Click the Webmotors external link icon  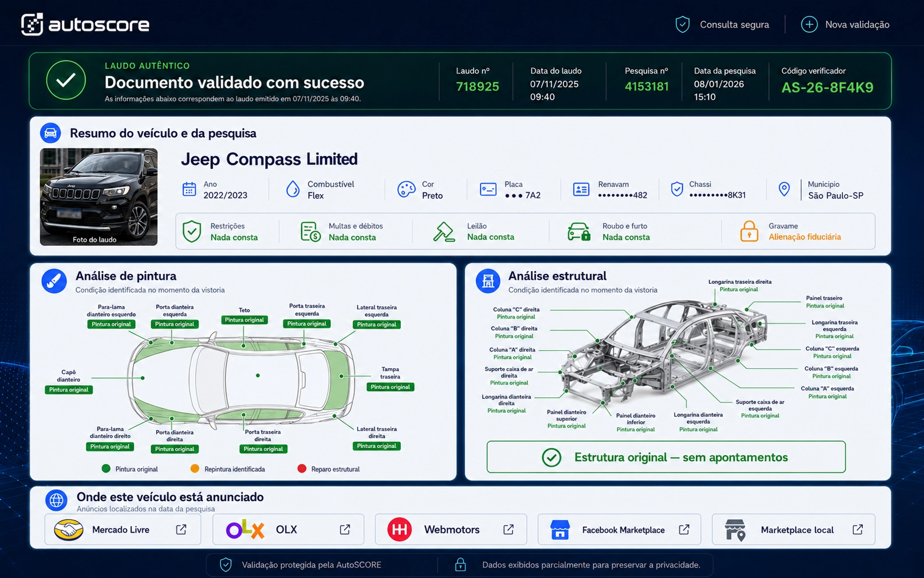pyautogui.click(x=509, y=529)
